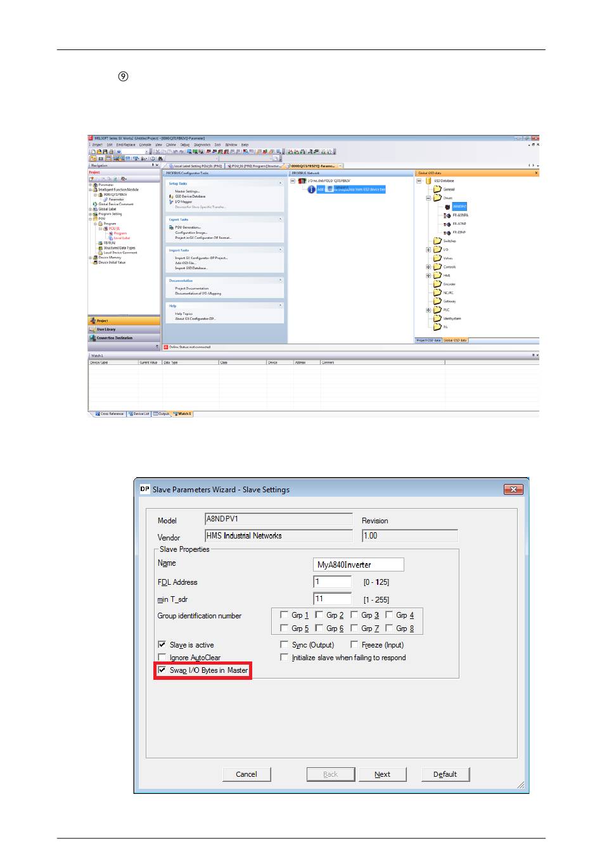
Task: Open the Diagnostics menu
Action: click(x=202, y=145)
